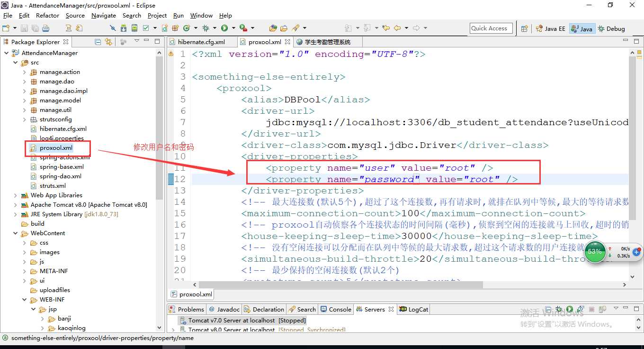Close the proxool.xml editor tab
The width and height of the screenshot is (644, 349).
(x=287, y=42)
